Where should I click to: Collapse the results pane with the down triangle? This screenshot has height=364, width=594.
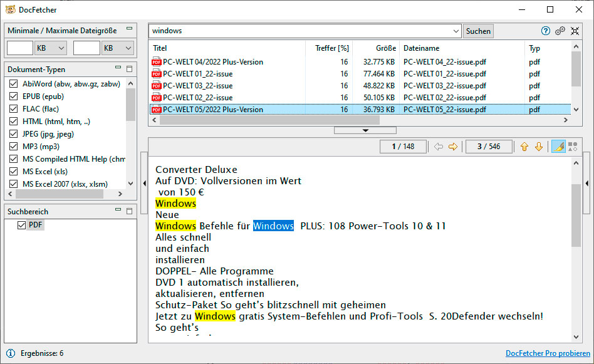pos(365,130)
